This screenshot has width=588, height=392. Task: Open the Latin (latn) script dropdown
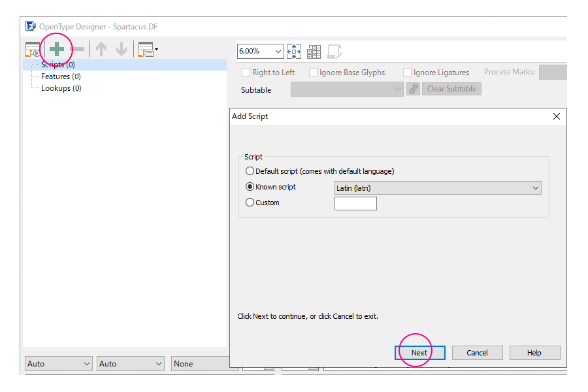click(x=437, y=188)
